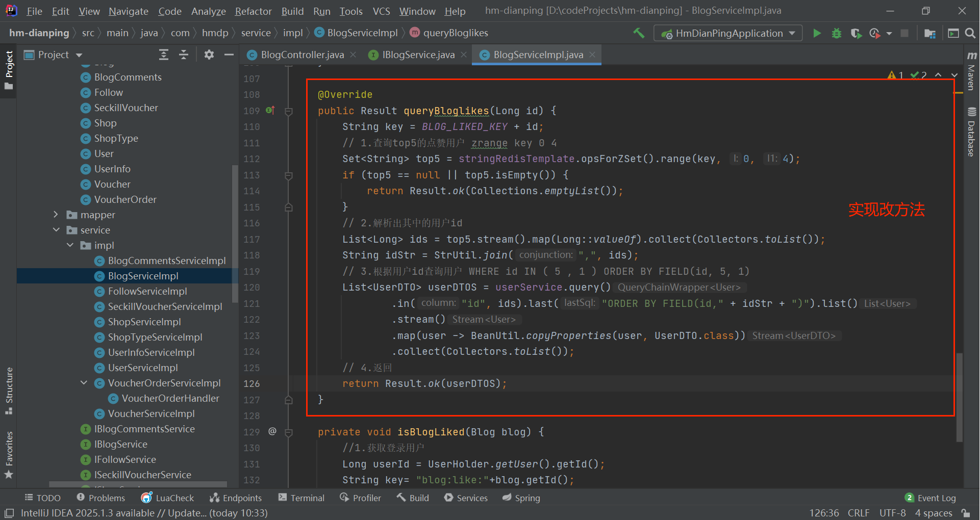Switch to BlogController.java tab
This screenshot has width=980, height=520.
click(302, 55)
